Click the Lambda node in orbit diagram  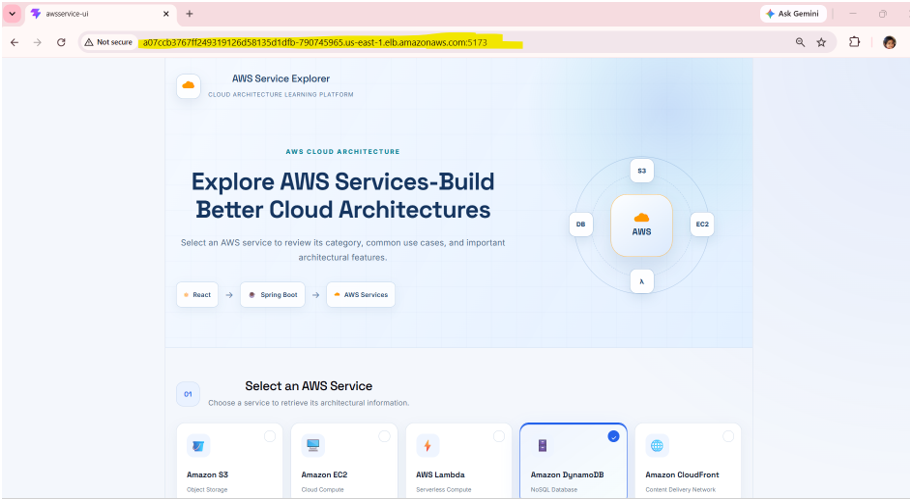pyautogui.click(x=642, y=281)
